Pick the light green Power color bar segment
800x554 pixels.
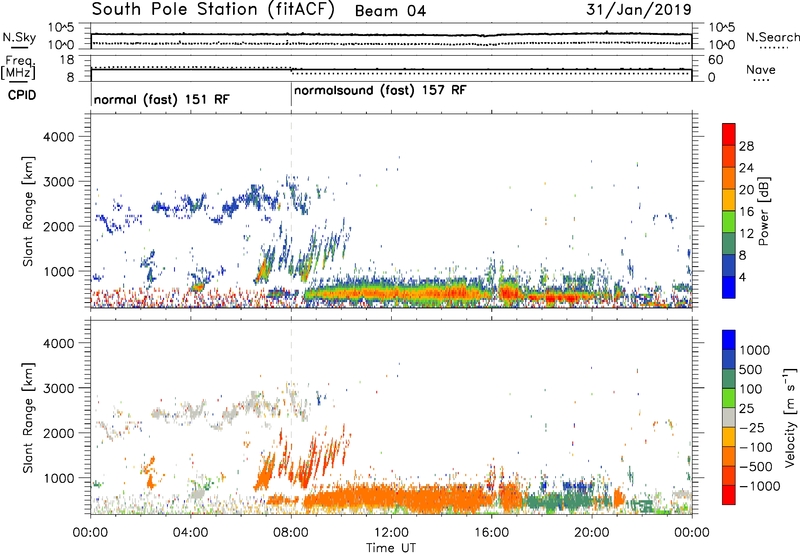[x=729, y=222]
